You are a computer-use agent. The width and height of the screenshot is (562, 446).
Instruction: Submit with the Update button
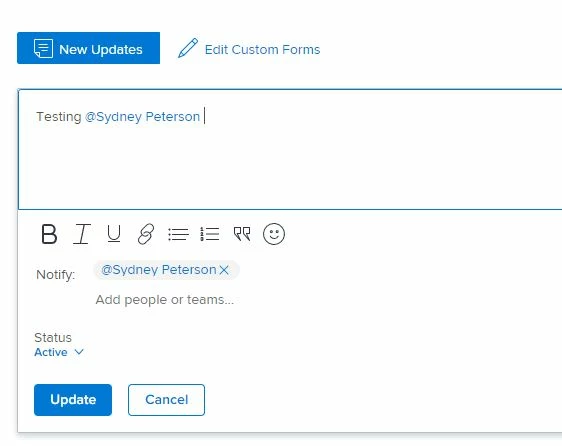pos(73,400)
